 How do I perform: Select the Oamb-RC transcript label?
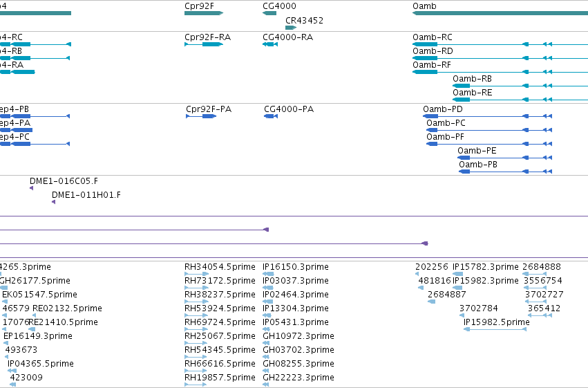[433, 37]
